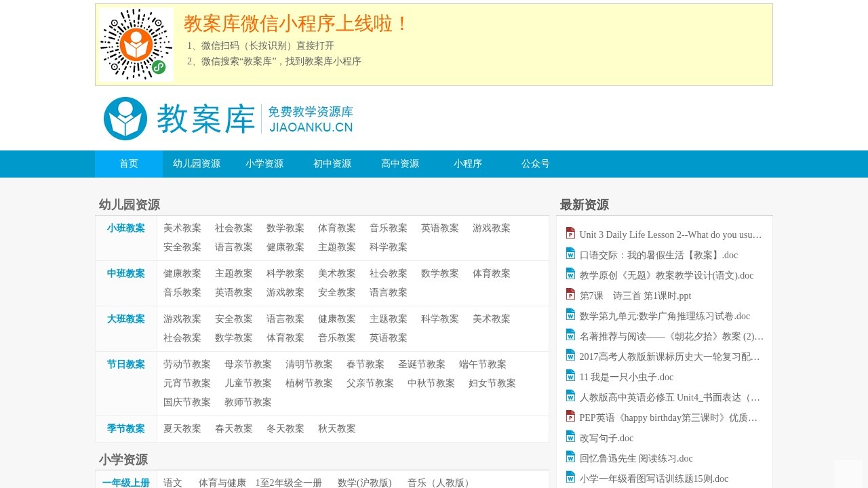Viewport: 868px width, 488px height.
Task: Click the 美术教案 link
Action: point(182,228)
